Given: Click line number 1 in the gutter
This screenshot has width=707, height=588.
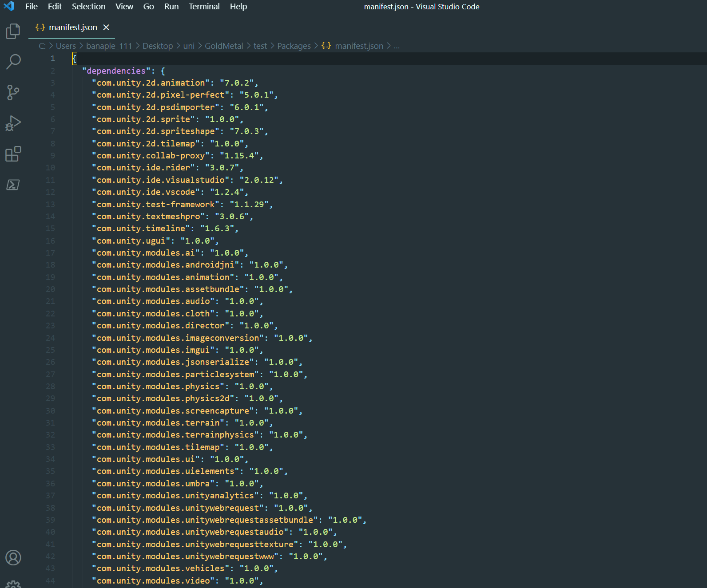Looking at the screenshot, I should click(52, 59).
